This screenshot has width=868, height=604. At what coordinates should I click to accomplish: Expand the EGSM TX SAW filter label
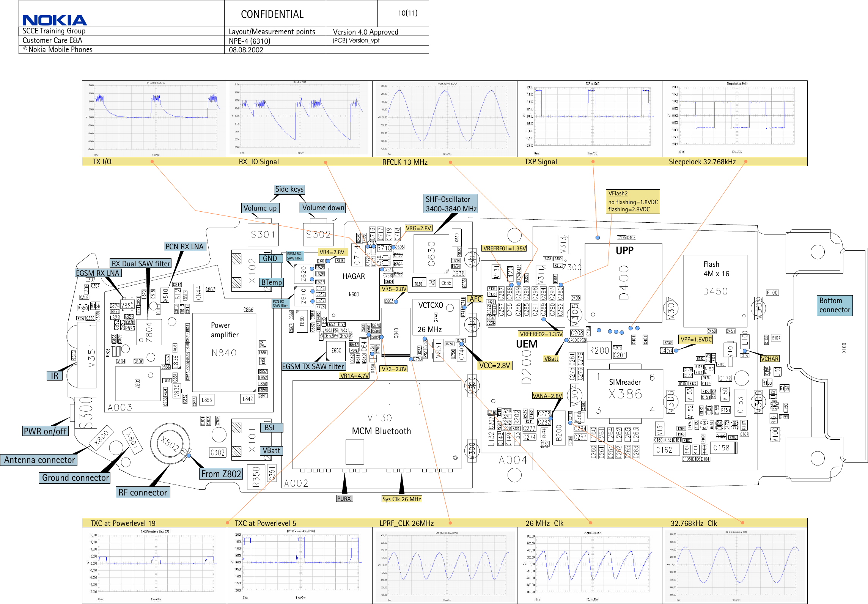[313, 366]
